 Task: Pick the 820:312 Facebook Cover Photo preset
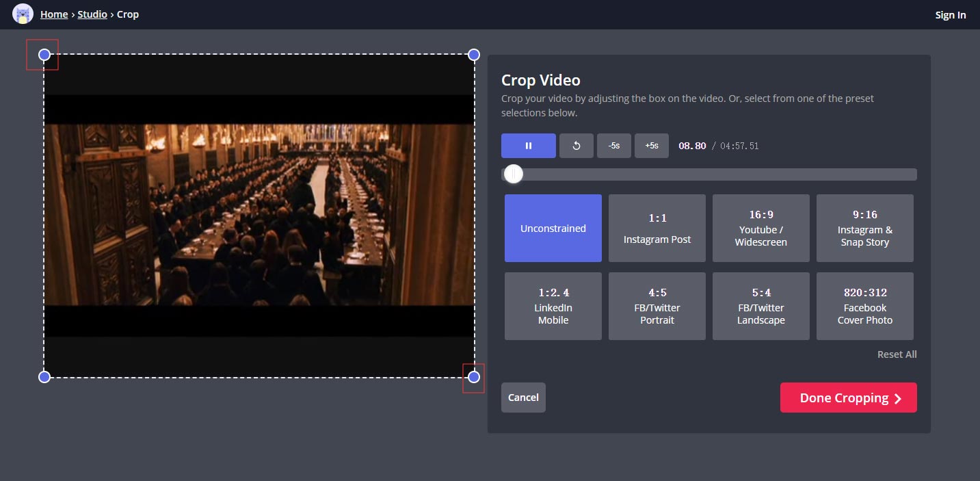[x=864, y=306]
